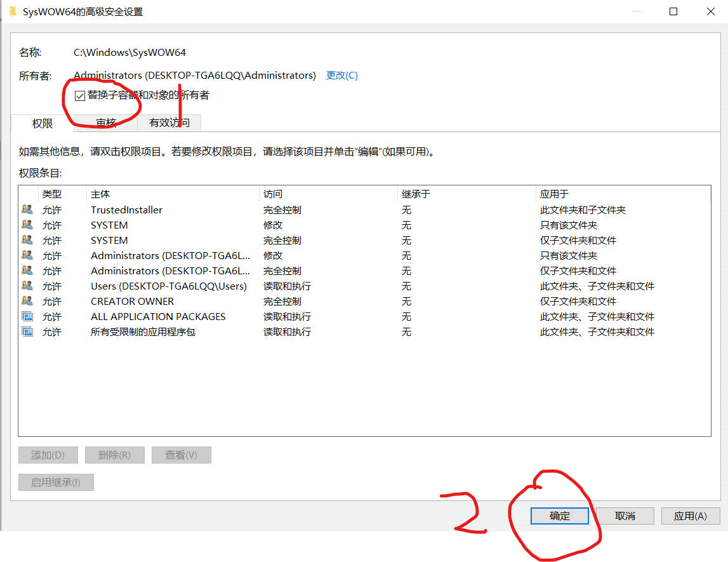Click the folder icon in the title bar

point(13,11)
